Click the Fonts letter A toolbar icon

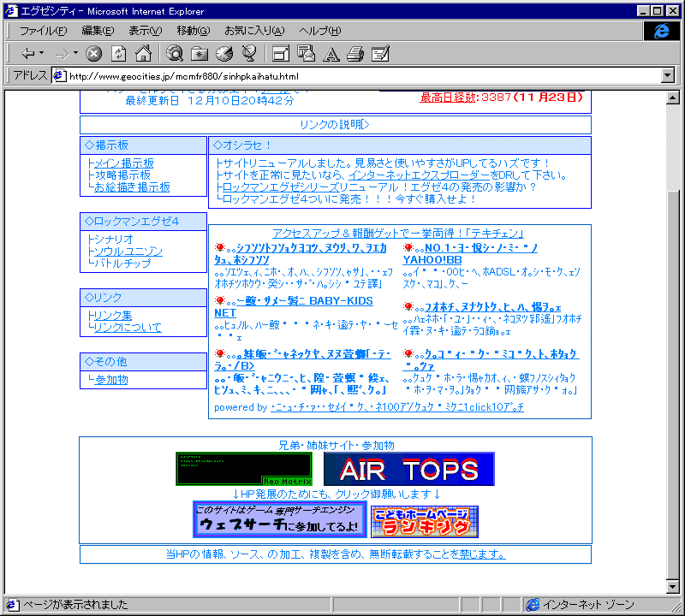pos(331,54)
